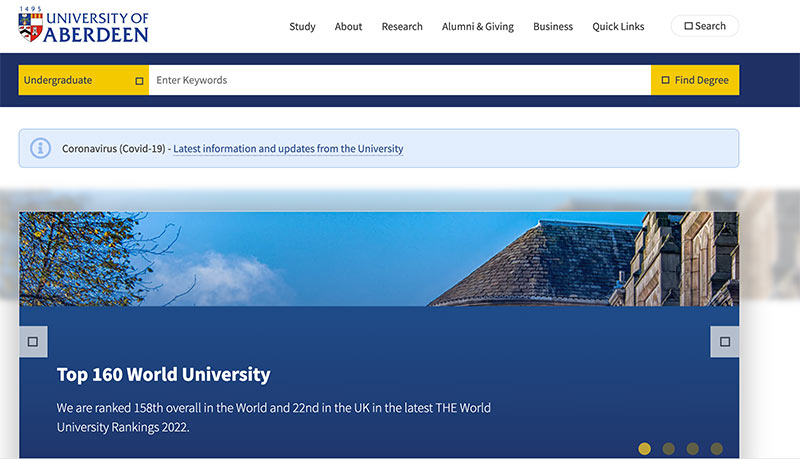800x459 pixels.
Task: Select the first carousel dot
Action: [x=644, y=448]
